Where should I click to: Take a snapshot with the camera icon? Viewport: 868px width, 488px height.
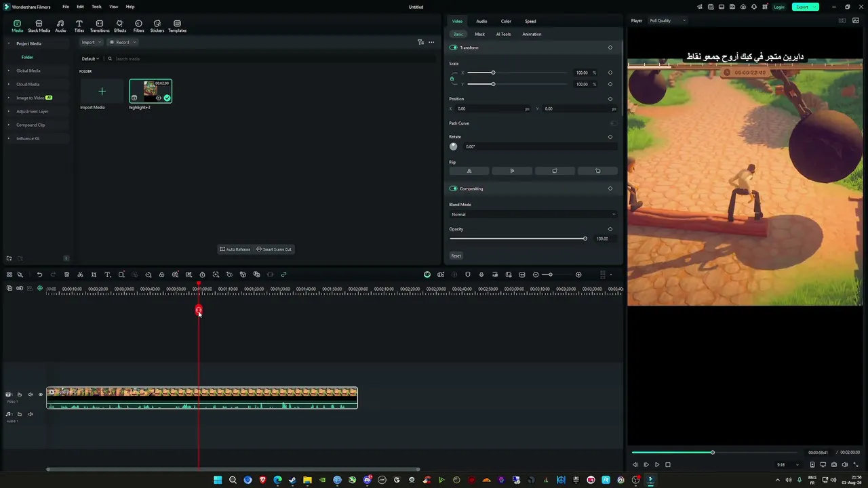(x=834, y=465)
